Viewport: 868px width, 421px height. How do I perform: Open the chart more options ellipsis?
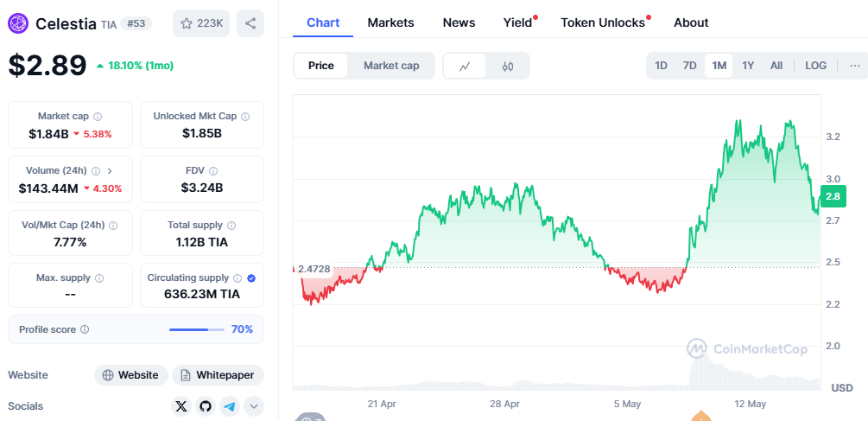coord(855,66)
